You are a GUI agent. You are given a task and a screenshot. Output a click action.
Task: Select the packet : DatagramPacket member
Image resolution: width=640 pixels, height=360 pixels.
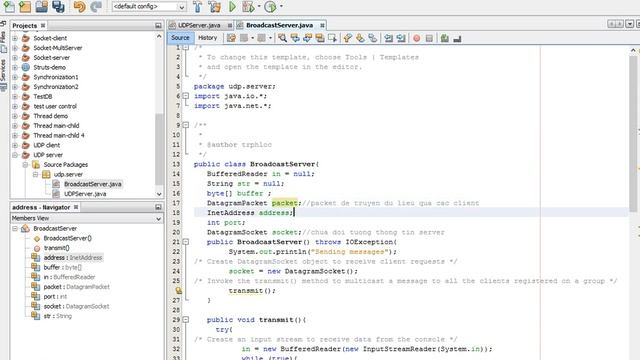[x=76, y=287]
